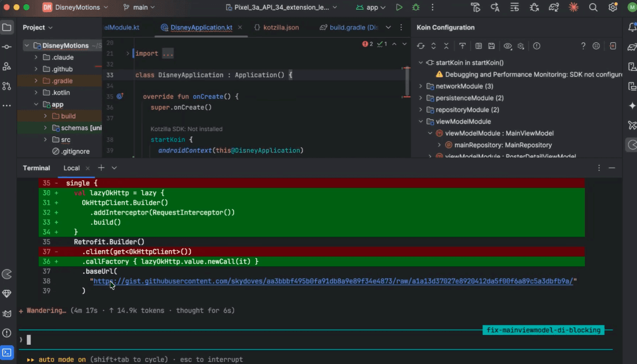Click the terminal prompt input line
637x364 pixels.
(x=315, y=340)
